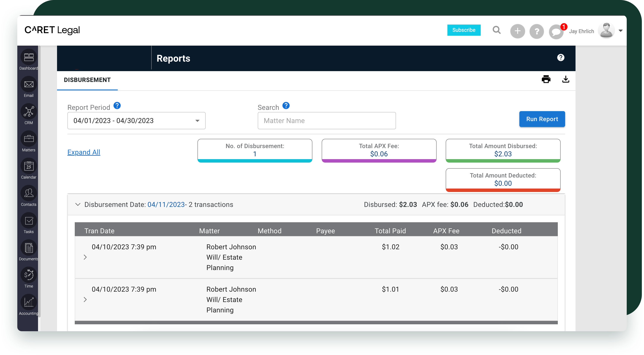The width and height of the screenshot is (644, 355).
Task: Open the Tasks checkmark icon
Action: (x=29, y=221)
